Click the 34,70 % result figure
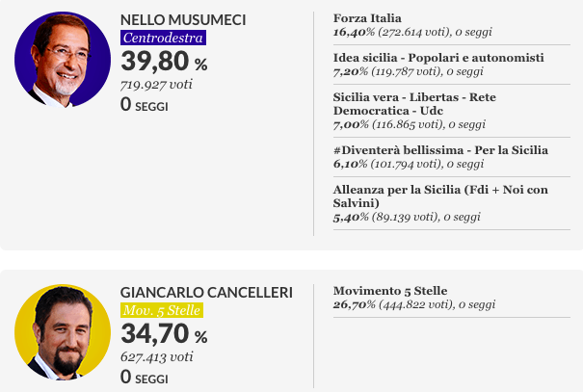583x392 pixels. click(164, 333)
